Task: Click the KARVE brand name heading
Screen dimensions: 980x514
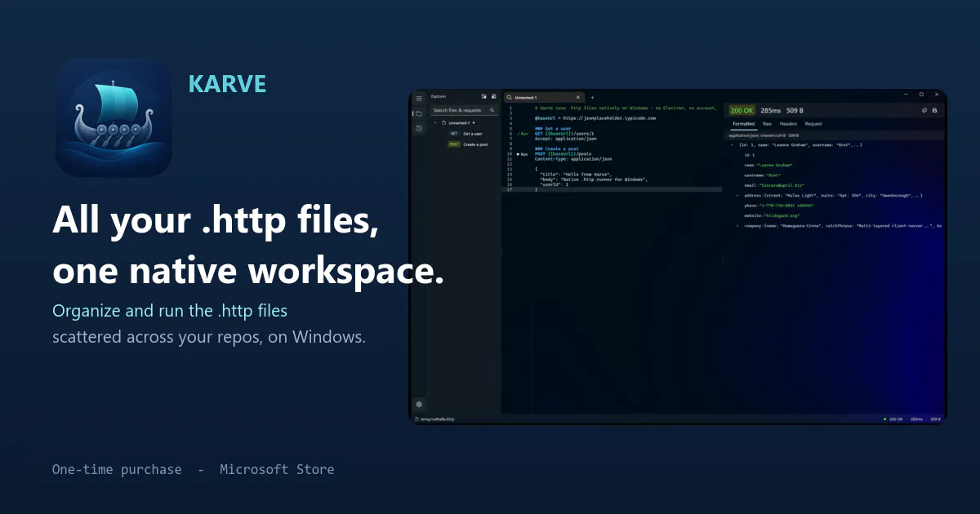Action: click(227, 84)
